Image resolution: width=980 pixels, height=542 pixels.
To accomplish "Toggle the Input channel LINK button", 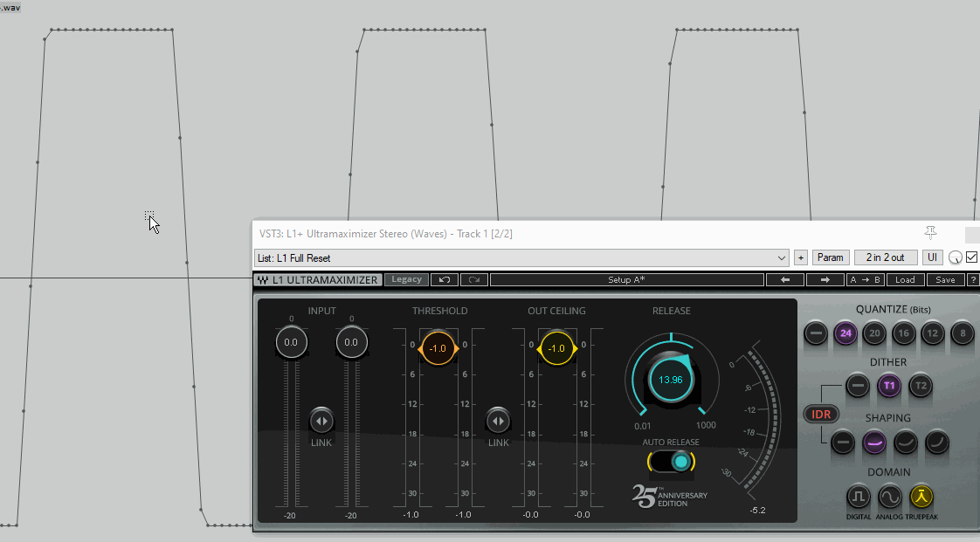I will (321, 421).
